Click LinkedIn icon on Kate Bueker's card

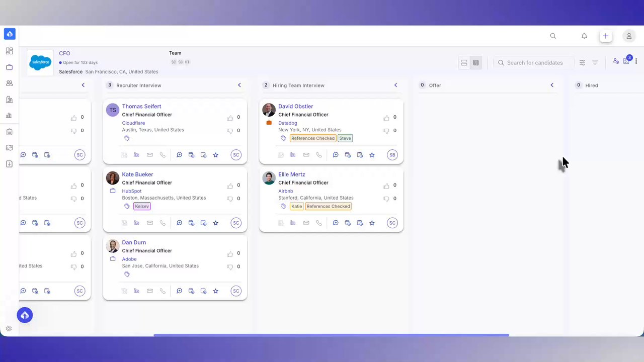(x=137, y=223)
